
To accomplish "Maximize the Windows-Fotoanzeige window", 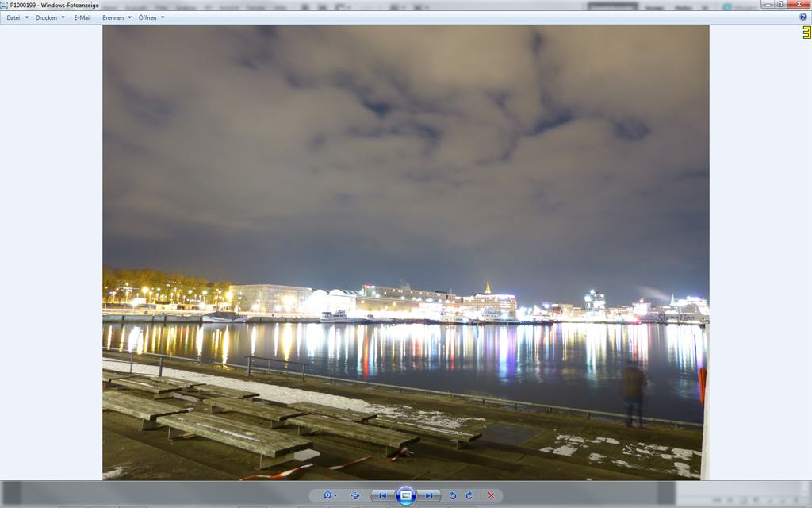I will 779,5.
